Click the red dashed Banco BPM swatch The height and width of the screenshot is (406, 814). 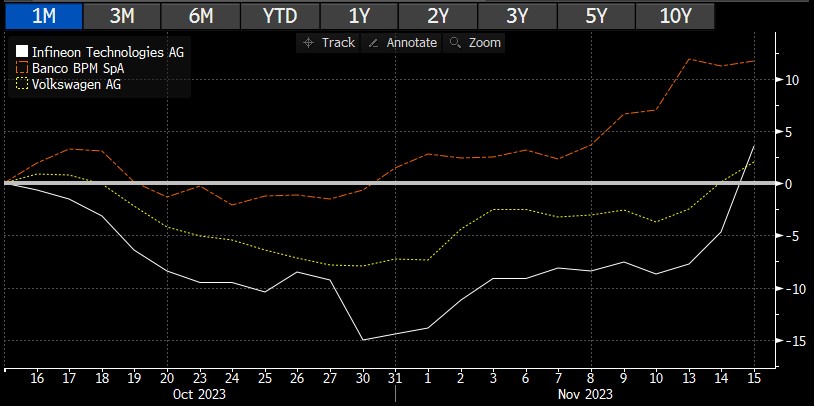23,68
